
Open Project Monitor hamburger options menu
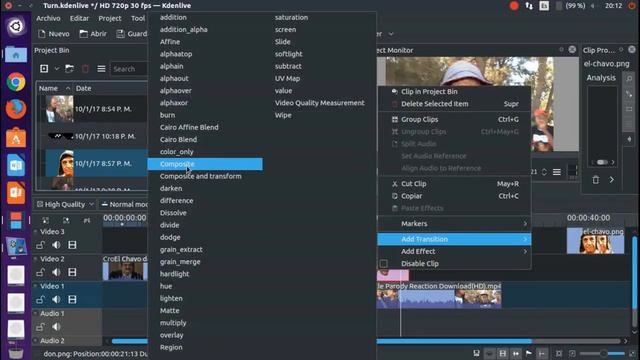[x=557, y=172]
